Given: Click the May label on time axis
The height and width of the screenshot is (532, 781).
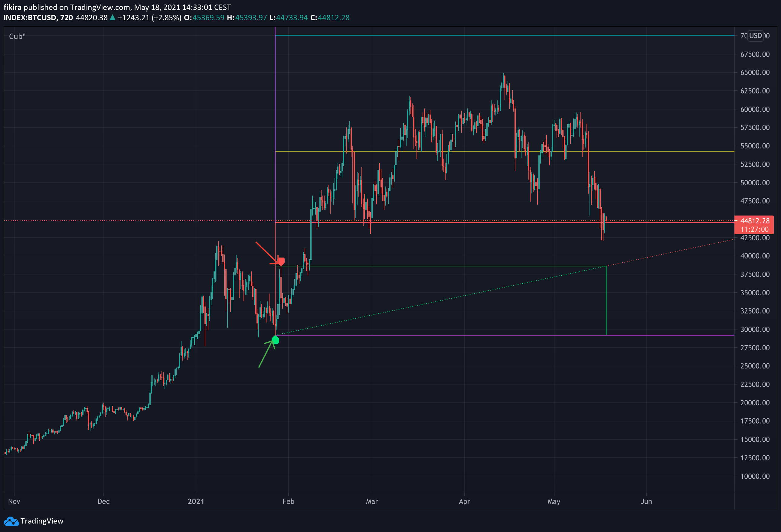Looking at the screenshot, I should [554, 501].
